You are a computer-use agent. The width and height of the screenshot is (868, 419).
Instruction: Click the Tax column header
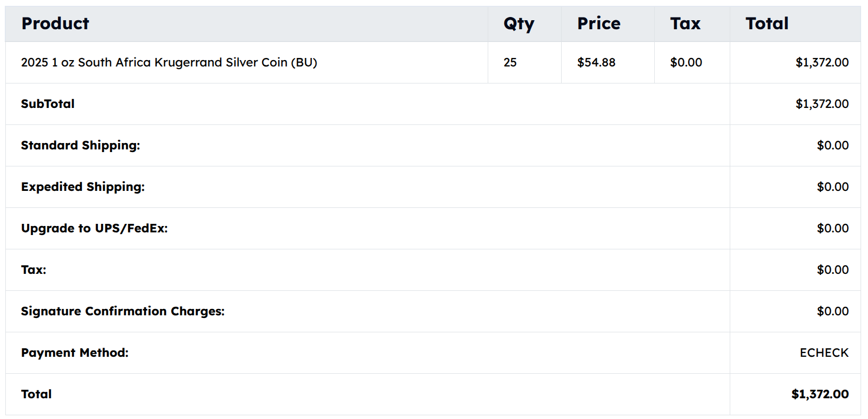(685, 23)
